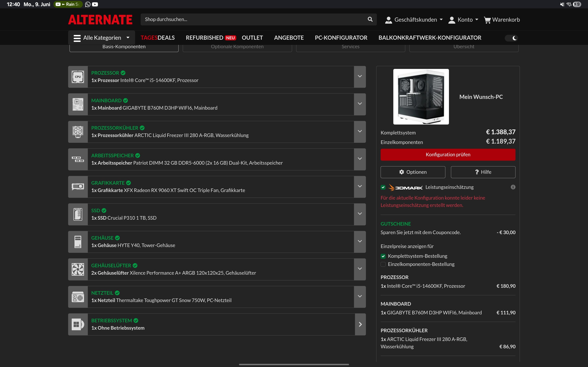Click the search magnifier icon
Viewport: 588px width, 367px height.
click(370, 19)
